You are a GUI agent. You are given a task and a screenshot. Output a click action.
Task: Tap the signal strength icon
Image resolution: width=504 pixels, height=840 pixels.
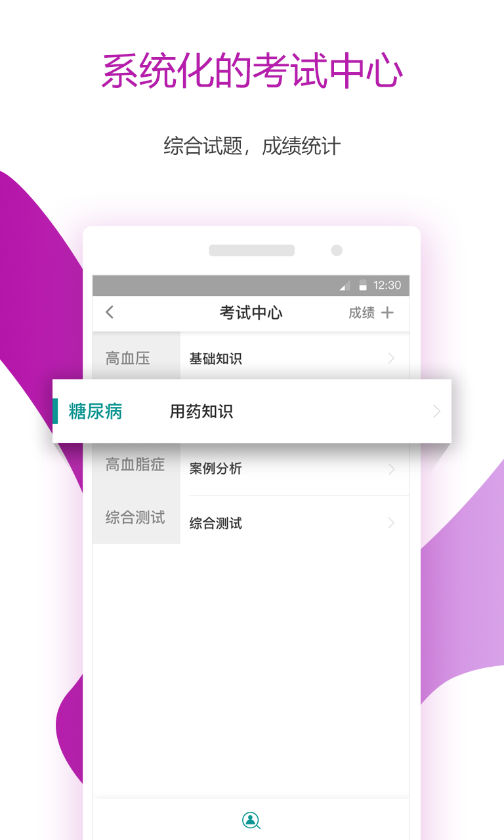(x=345, y=285)
